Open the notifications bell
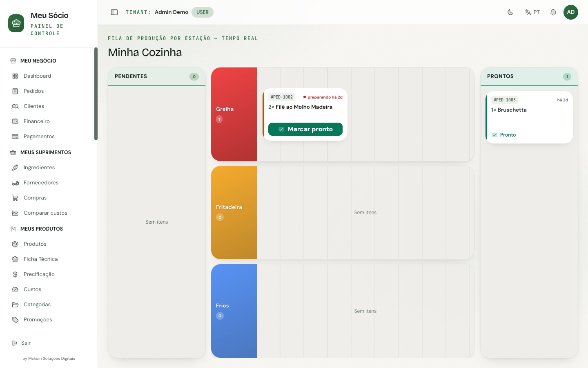Viewport: 588px width, 368px height. (x=553, y=12)
